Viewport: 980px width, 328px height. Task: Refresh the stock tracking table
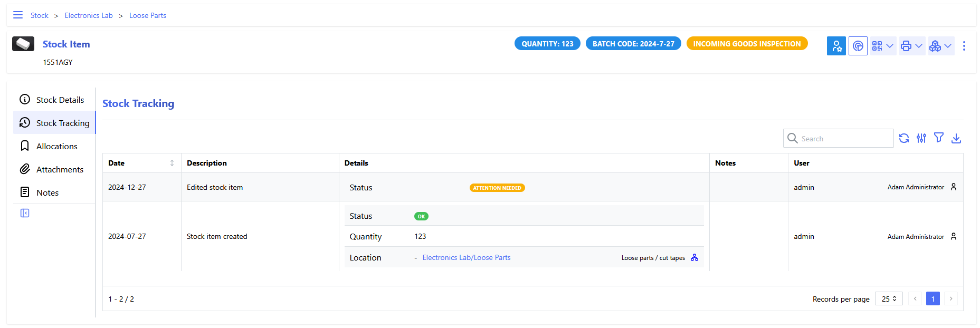904,138
